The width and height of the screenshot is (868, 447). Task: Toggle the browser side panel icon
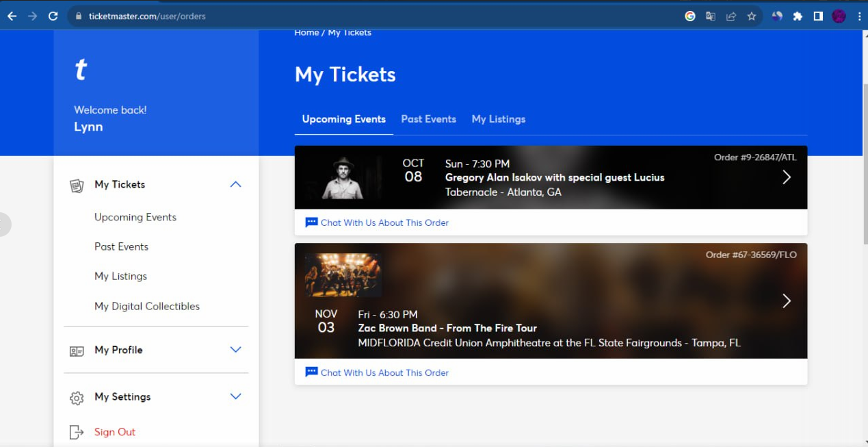818,16
